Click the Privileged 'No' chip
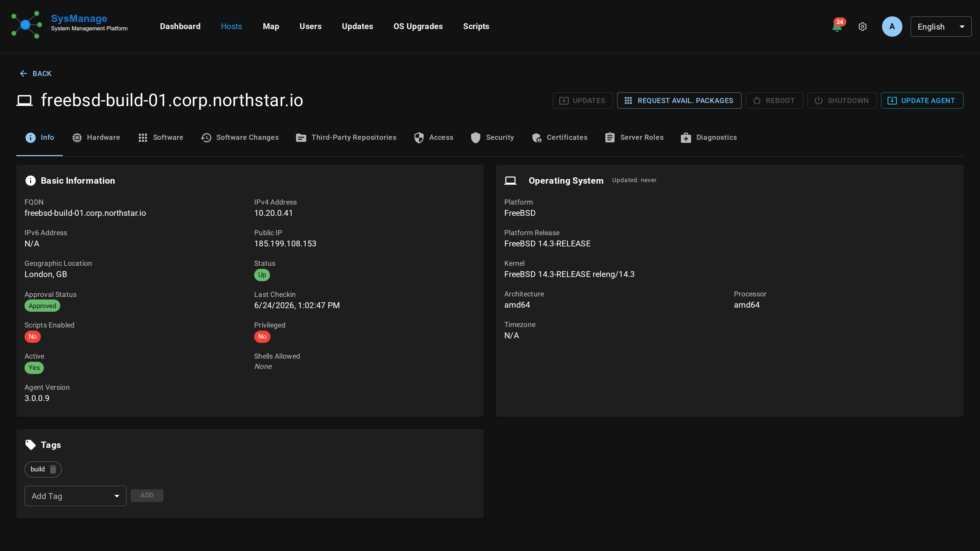980x551 pixels. pyautogui.click(x=262, y=336)
